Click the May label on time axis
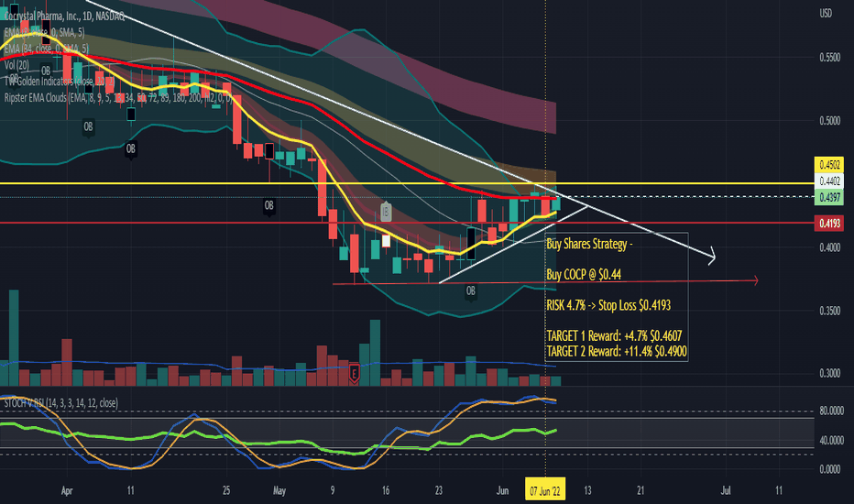 (279, 491)
